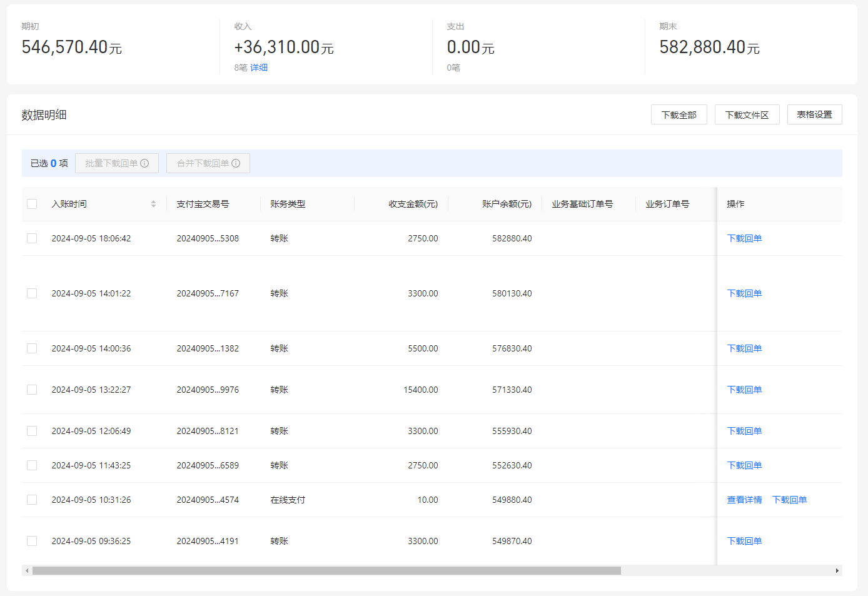Download receipt for the 10:31:26 transaction
868x596 pixels.
click(x=789, y=500)
